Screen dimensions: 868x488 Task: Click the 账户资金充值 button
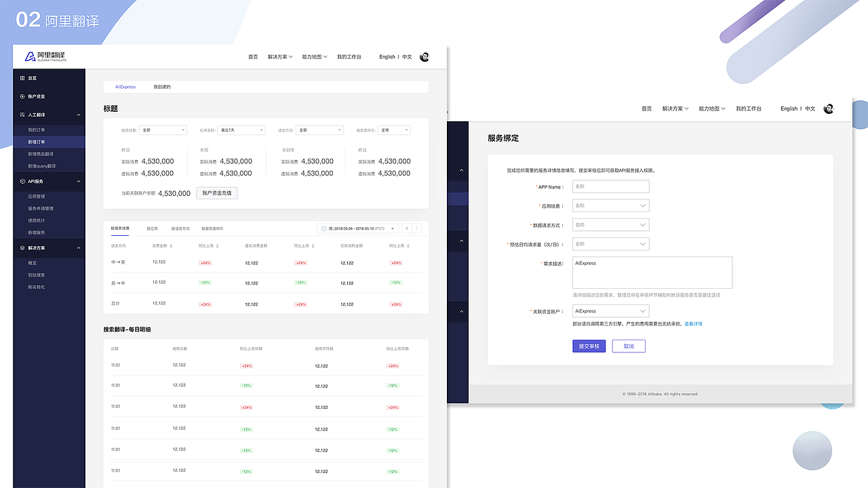coord(217,193)
